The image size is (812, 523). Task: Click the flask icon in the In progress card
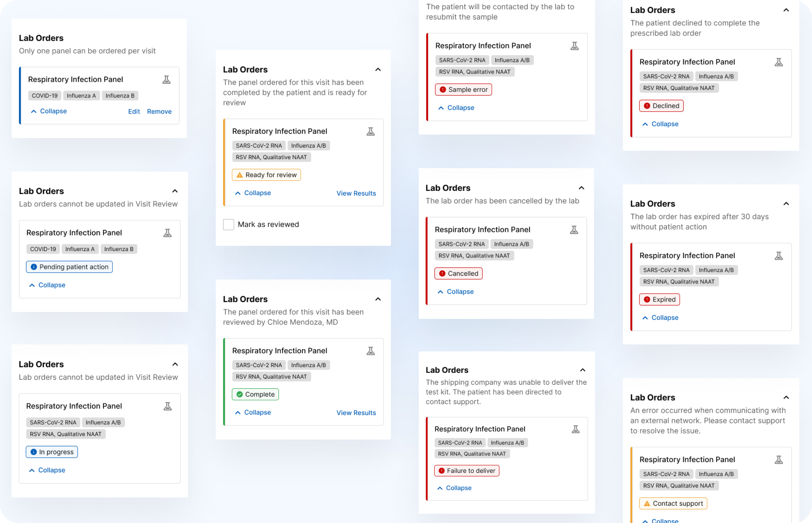(168, 406)
